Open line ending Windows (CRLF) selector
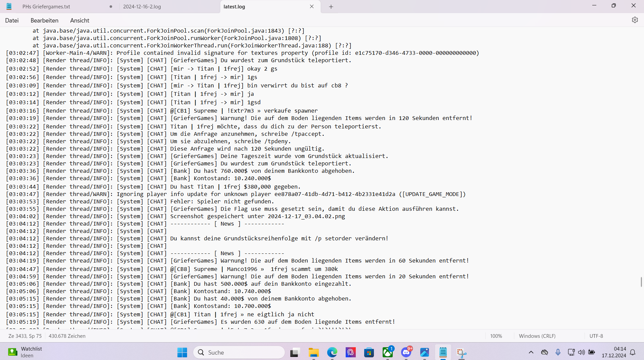This screenshot has height=360, width=644. tap(537, 336)
